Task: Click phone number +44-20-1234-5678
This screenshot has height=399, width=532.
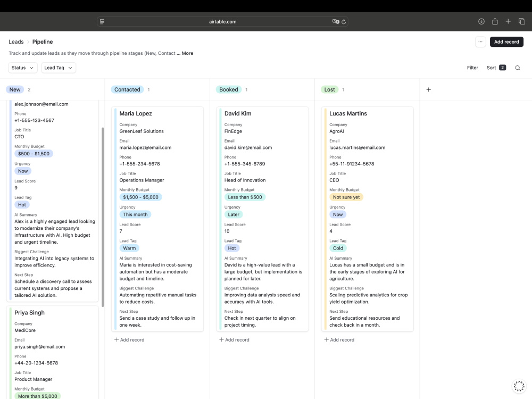Action: [36, 363]
